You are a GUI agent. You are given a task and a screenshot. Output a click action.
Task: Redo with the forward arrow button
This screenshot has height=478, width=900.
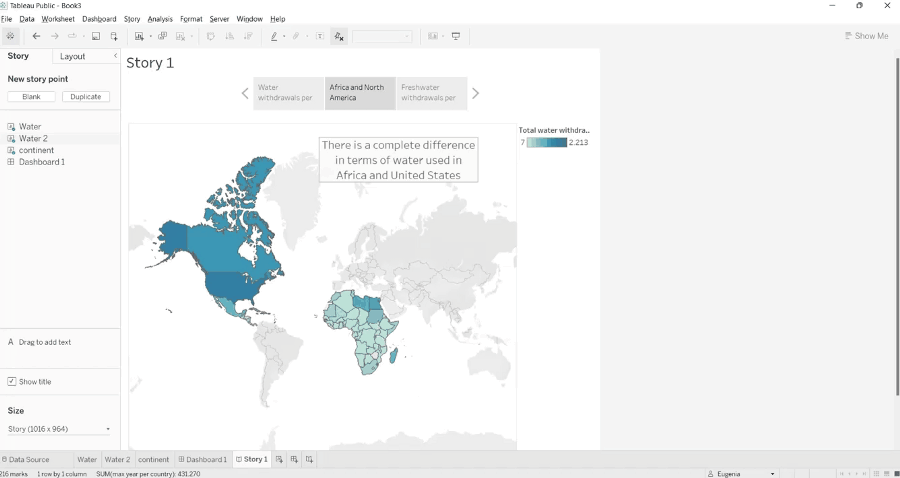55,36
